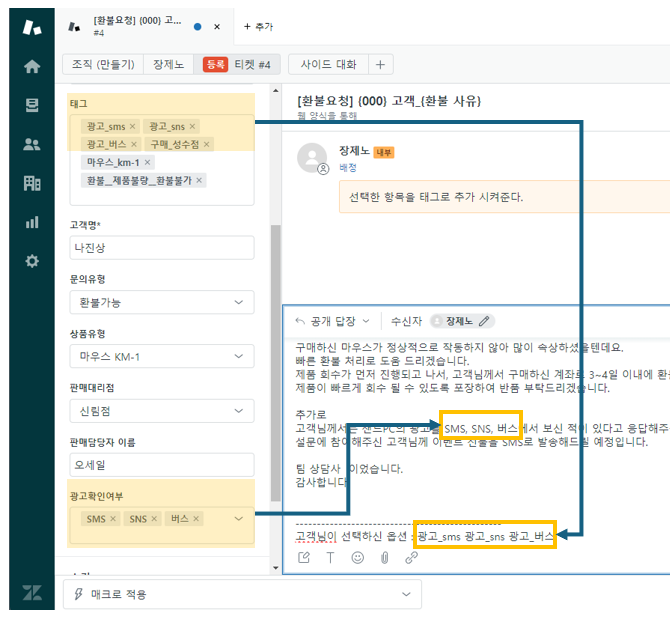This screenshot has width=670, height=632.
Task: Click the attachment paperclip icon
Action: (x=385, y=558)
